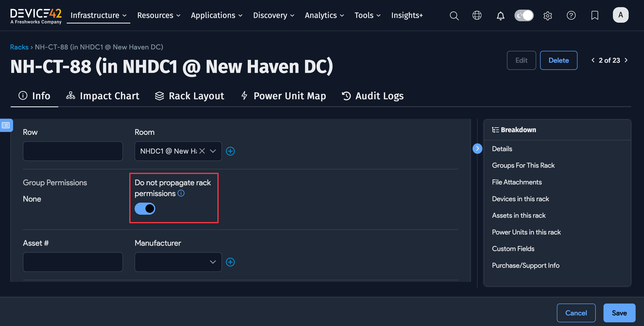The width and height of the screenshot is (644, 326).
Task: Switch to the Rack Layout tab
Action: [x=189, y=96]
